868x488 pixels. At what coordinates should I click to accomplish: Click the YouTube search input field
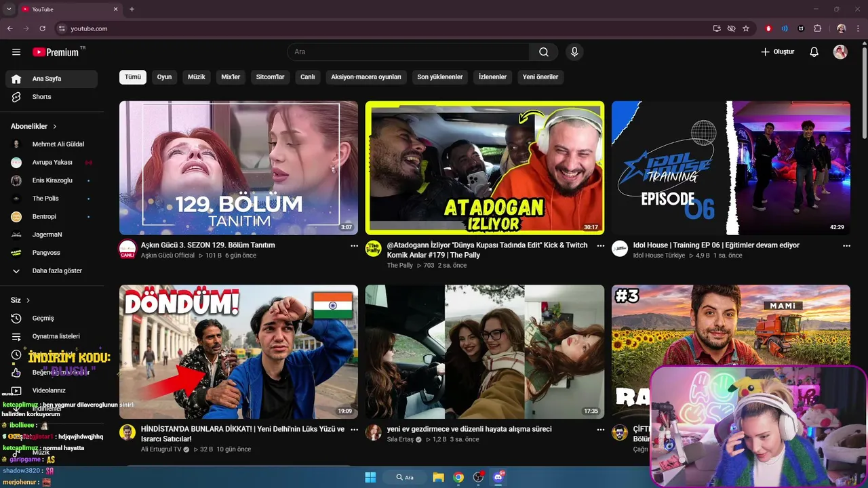tap(409, 52)
